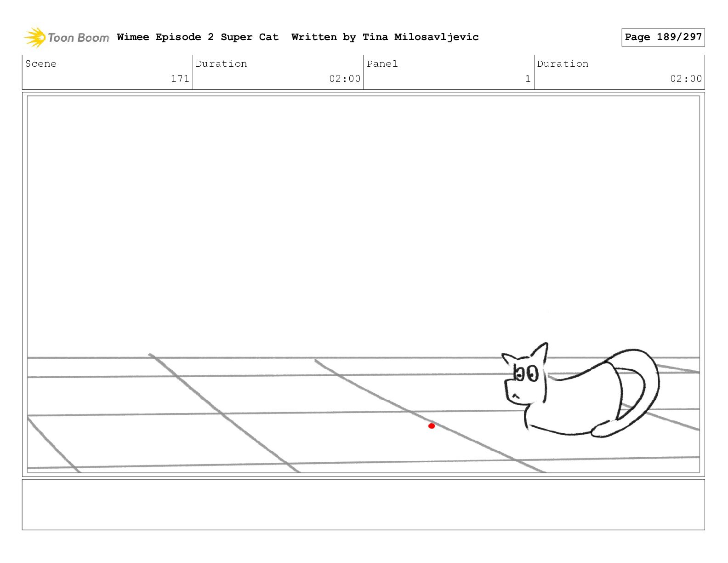Click 'Written by Tina Milosavljevic' text
Viewport: 728px width, 563px height.
point(385,37)
